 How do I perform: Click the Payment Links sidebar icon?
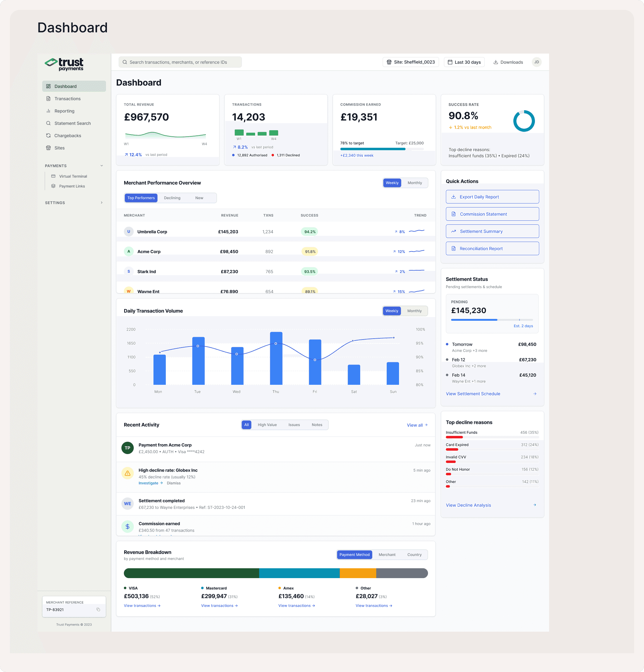pos(53,186)
